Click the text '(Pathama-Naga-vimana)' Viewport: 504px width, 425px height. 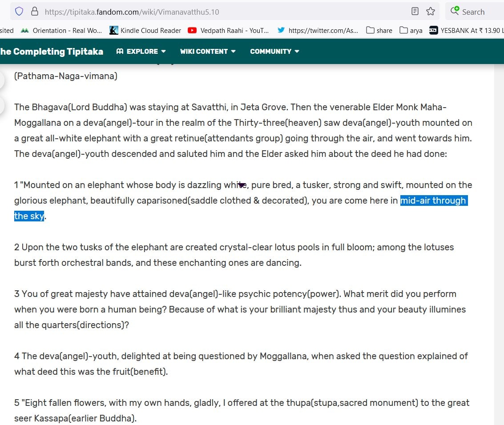(x=65, y=76)
